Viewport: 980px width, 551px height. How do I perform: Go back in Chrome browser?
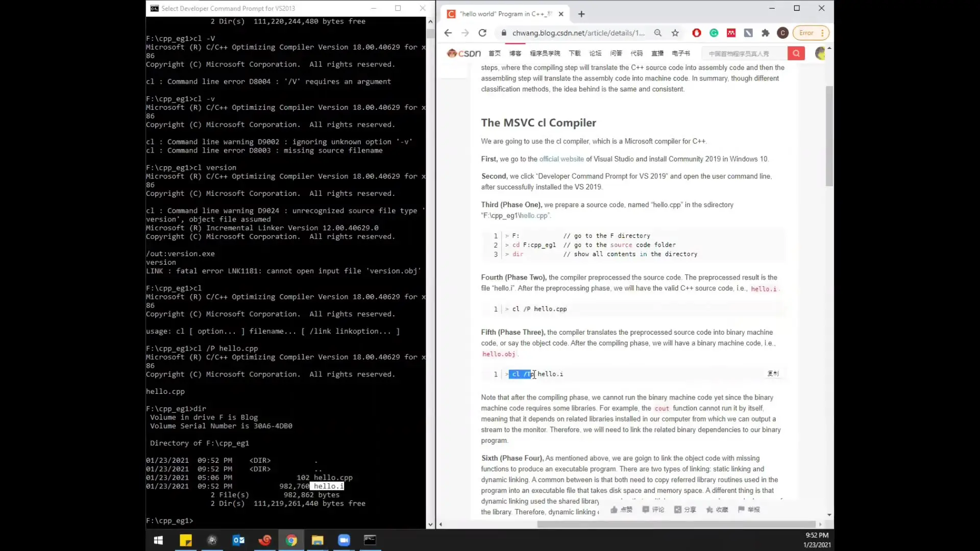(x=448, y=33)
